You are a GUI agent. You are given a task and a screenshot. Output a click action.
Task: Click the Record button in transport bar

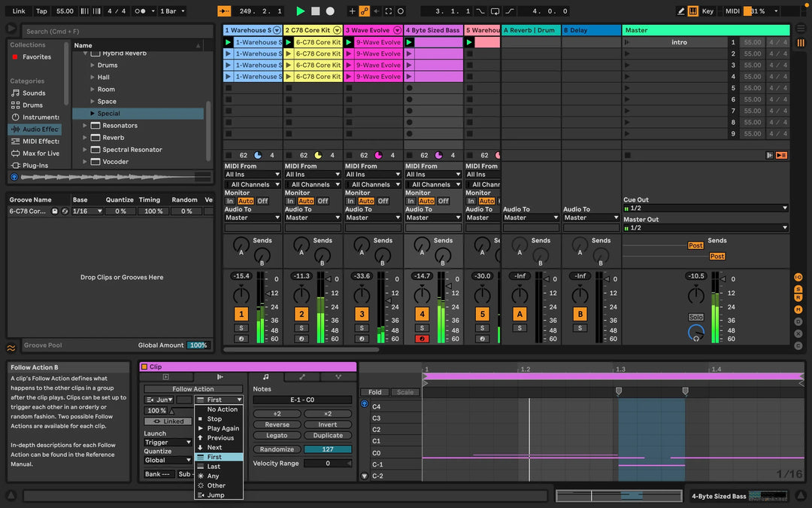click(x=330, y=11)
